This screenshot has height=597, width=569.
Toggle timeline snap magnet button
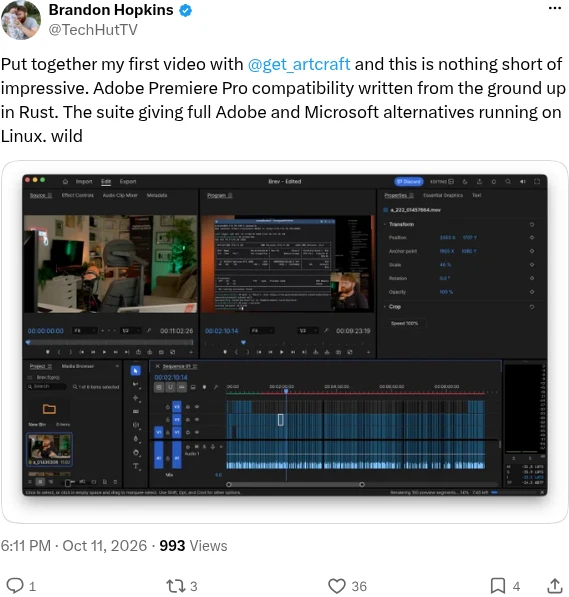(171, 387)
